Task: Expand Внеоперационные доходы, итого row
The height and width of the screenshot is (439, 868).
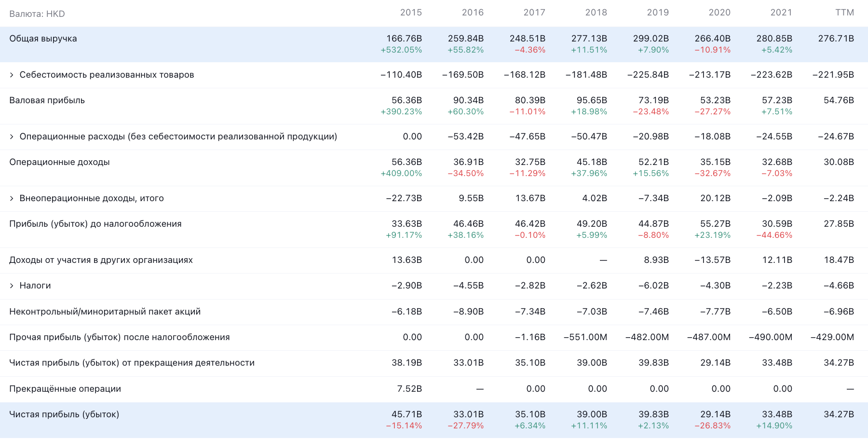Action: click(x=12, y=198)
